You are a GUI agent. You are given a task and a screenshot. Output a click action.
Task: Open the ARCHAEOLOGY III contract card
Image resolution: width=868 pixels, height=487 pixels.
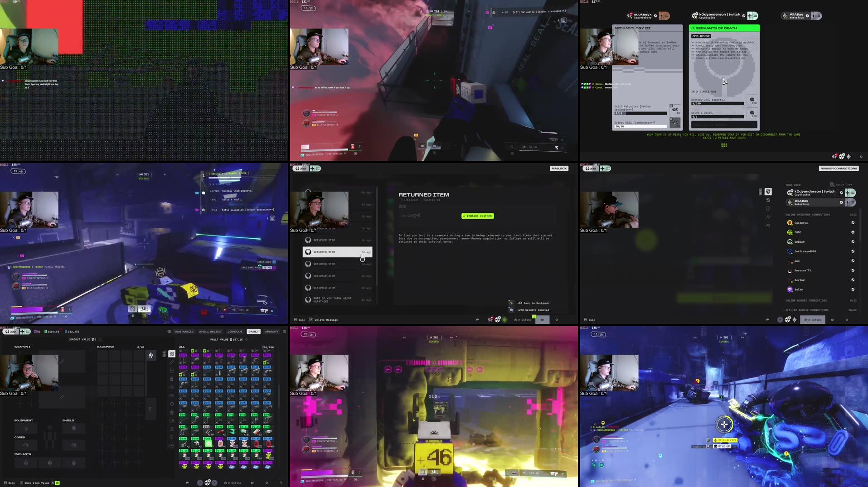pos(647,77)
